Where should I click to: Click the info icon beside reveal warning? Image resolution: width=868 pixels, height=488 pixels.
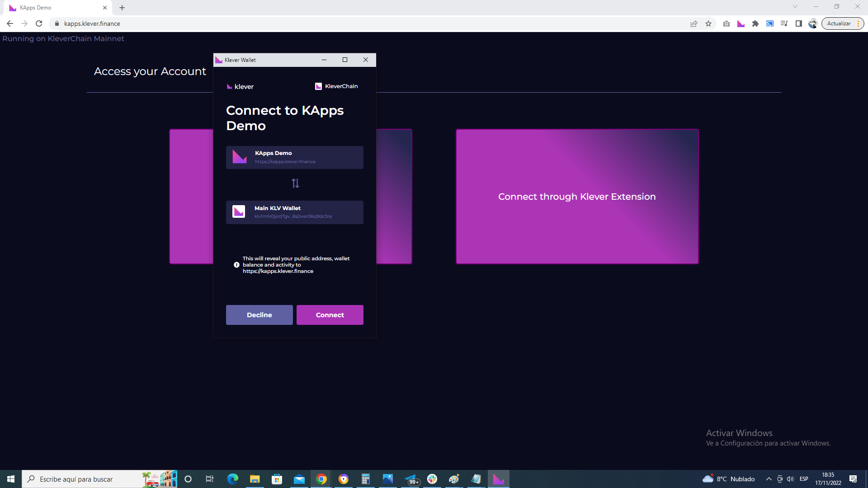pyautogui.click(x=236, y=265)
